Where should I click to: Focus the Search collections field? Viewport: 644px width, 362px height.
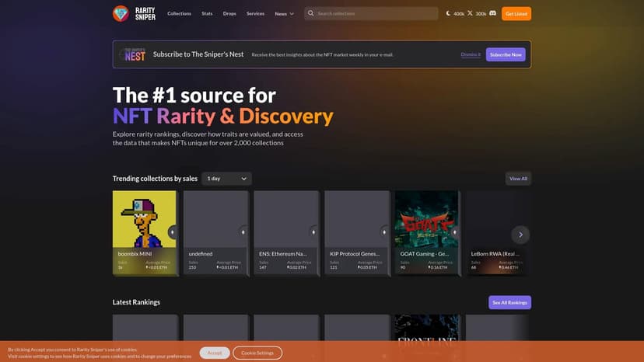coord(375,13)
